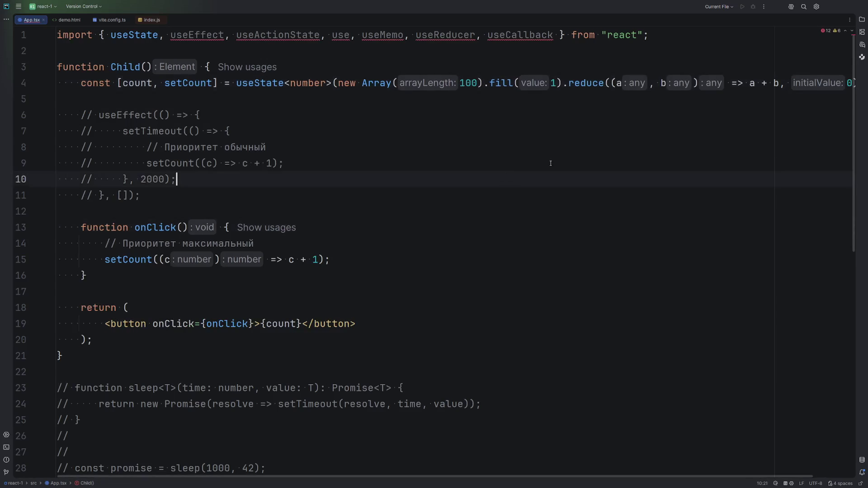
Task: Open editor tab options menu
Action: [850, 20]
